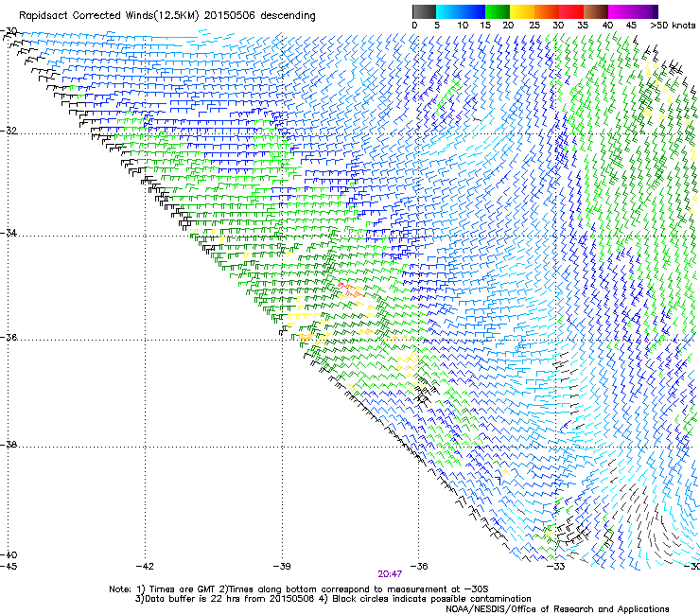Click the brown 35-40 knots legend segment
The width and height of the screenshot is (700, 615).
click(x=596, y=11)
